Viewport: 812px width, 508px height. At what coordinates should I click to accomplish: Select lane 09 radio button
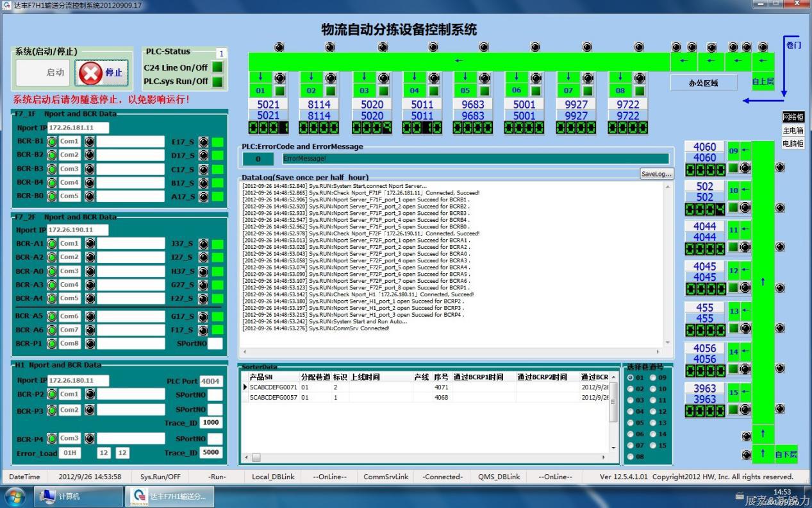point(653,378)
